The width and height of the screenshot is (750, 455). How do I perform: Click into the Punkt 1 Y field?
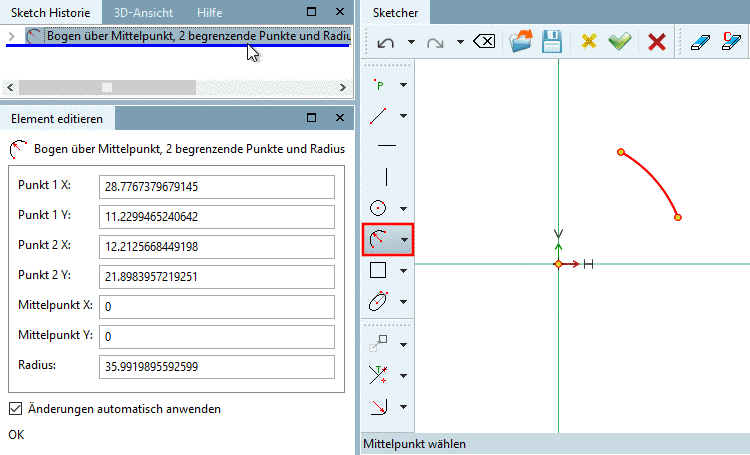coord(217,217)
